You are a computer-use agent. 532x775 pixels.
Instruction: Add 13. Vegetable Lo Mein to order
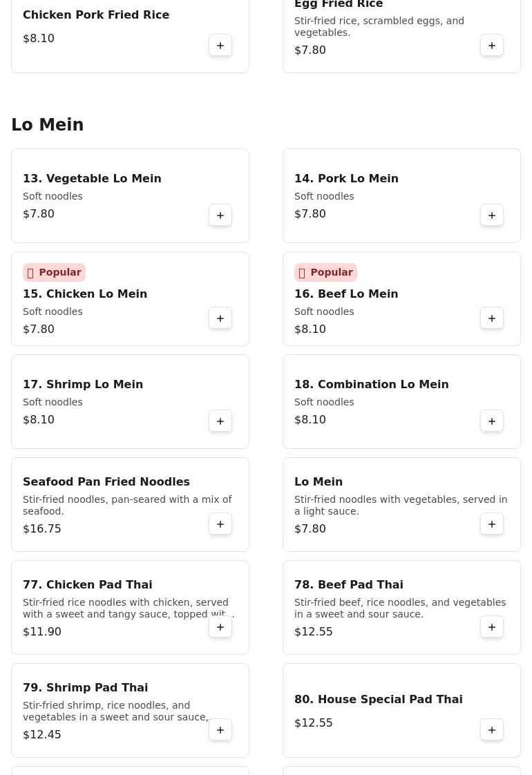(220, 216)
